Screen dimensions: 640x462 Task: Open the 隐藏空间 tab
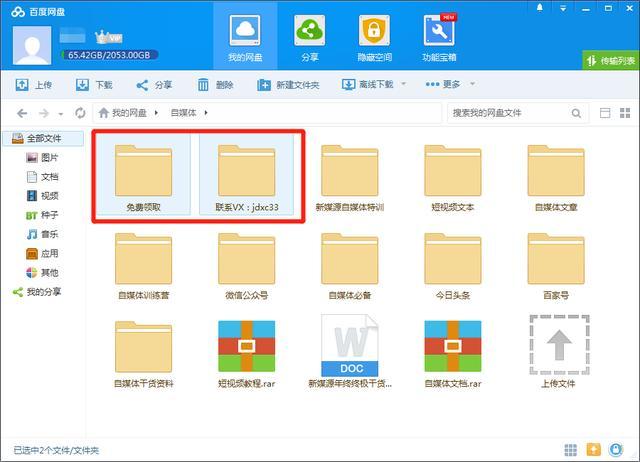point(374,38)
